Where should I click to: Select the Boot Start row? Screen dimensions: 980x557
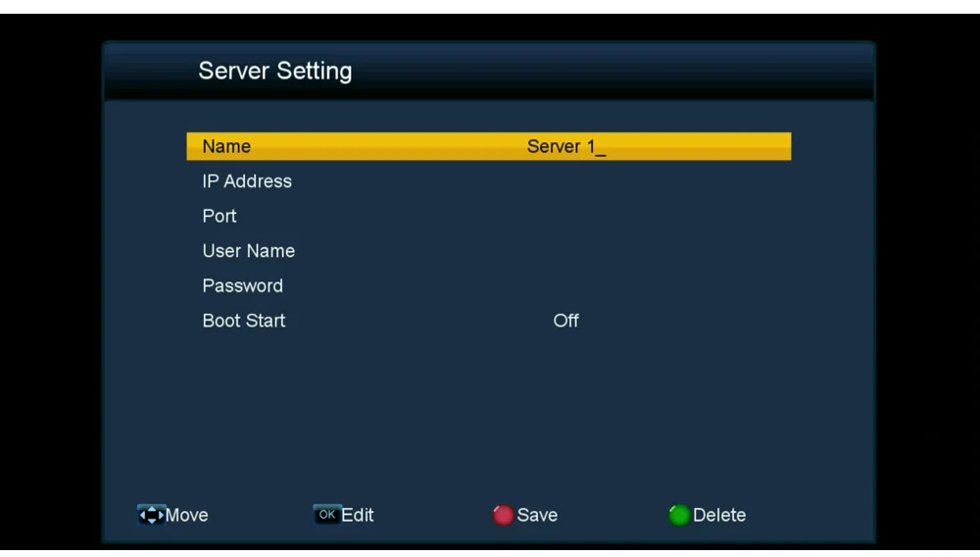488,321
